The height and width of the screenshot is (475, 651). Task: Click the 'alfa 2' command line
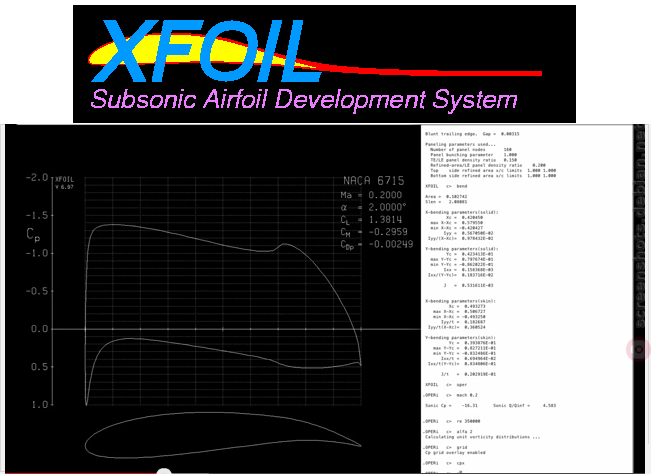[447, 432]
